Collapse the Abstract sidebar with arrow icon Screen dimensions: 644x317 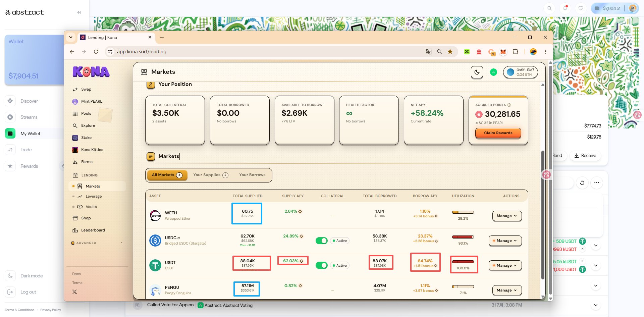(x=79, y=12)
